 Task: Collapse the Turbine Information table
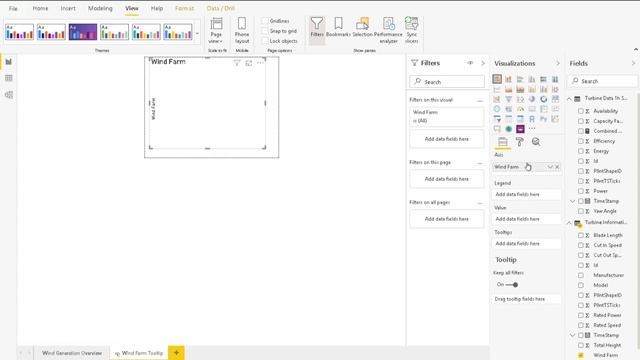pos(569,222)
